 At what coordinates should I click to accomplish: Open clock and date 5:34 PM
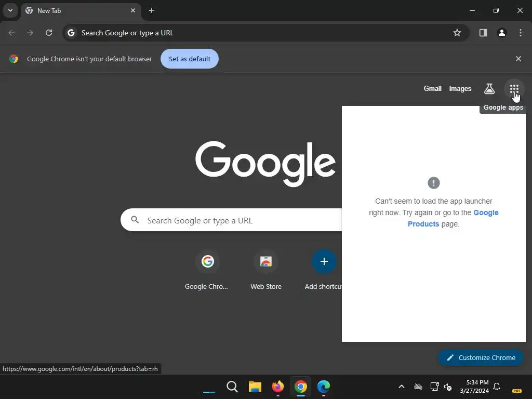pyautogui.click(x=474, y=387)
